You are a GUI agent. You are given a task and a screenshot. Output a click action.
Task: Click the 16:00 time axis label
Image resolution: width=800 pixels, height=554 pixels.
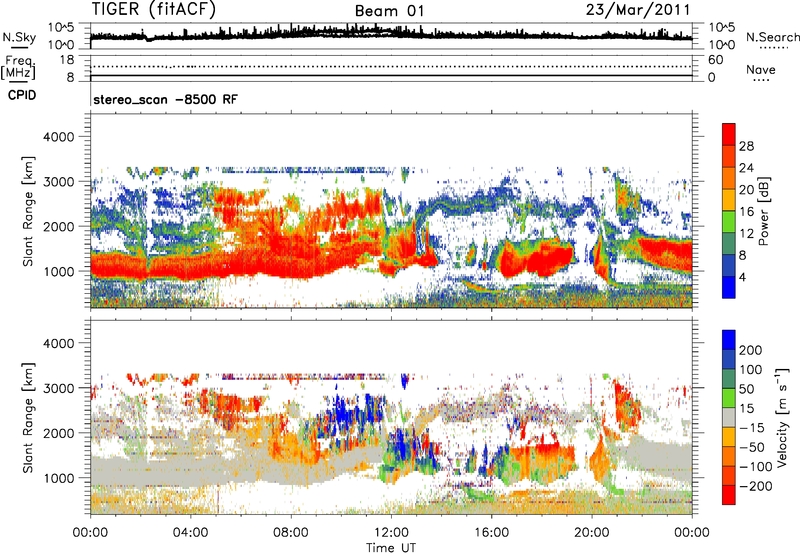coord(491,533)
